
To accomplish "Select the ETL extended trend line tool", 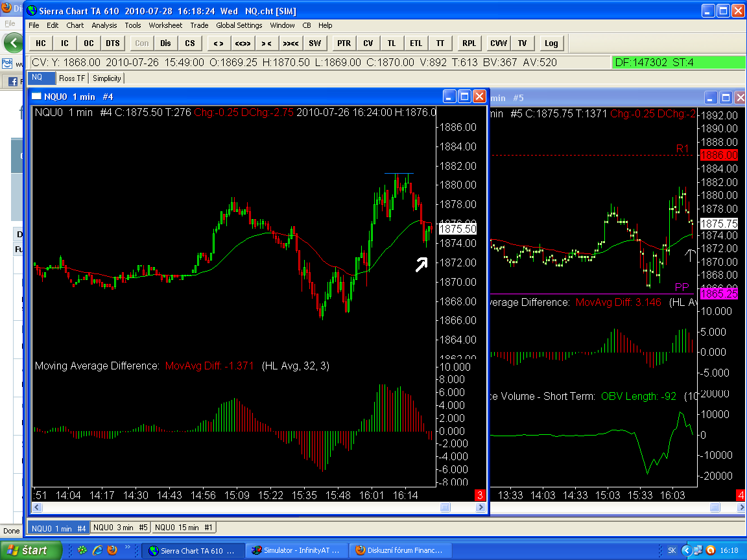I will click(416, 43).
